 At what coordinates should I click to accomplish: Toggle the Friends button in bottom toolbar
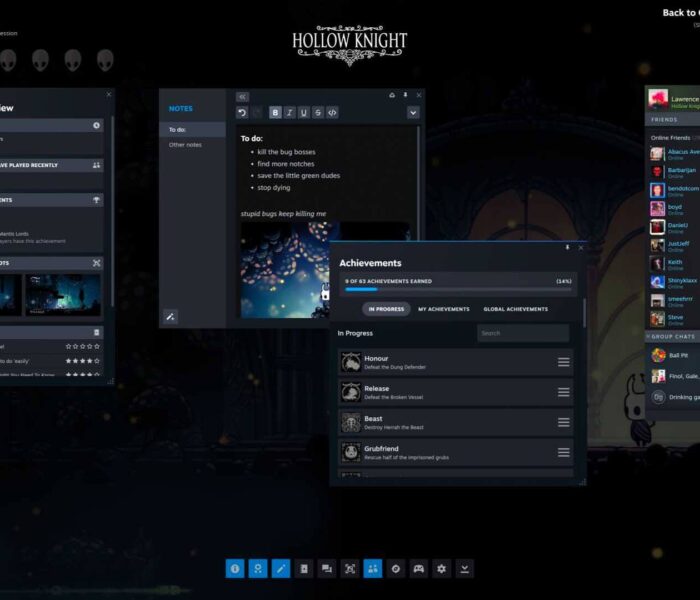(373, 568)
